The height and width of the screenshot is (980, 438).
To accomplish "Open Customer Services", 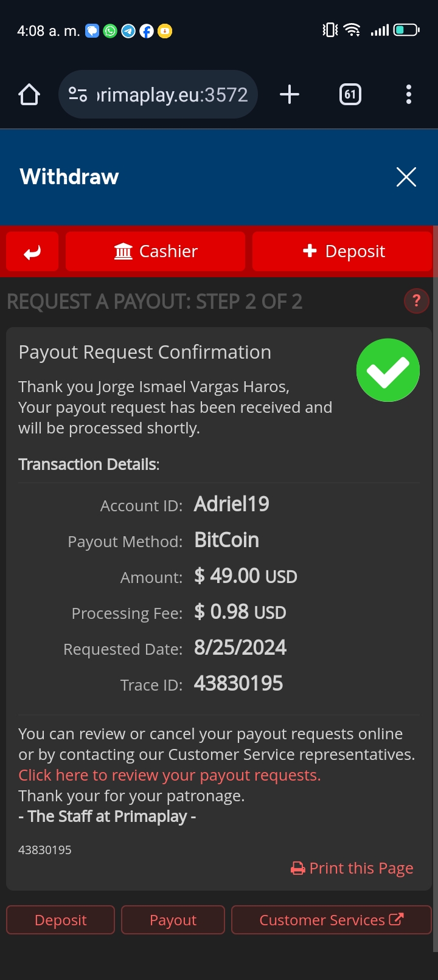I will pyautogui.click(x=331, y=920).
